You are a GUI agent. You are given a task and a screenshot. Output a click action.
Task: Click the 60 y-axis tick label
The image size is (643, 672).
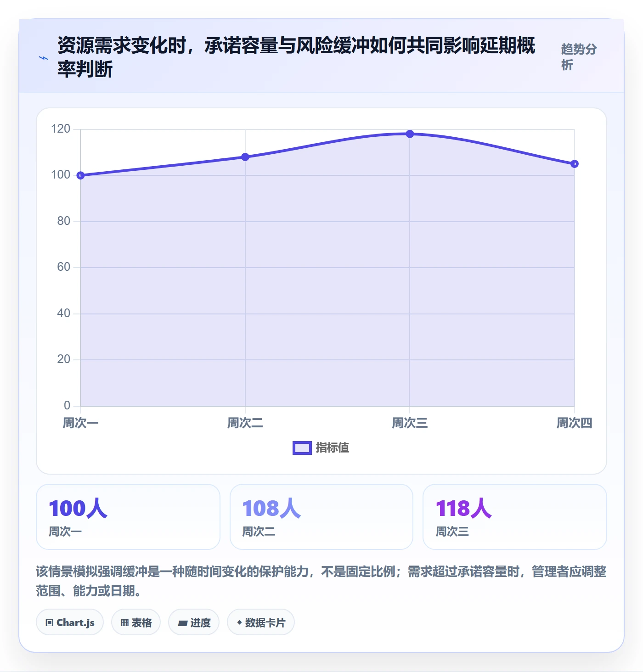pyautogui.click(x=64, y=267)
